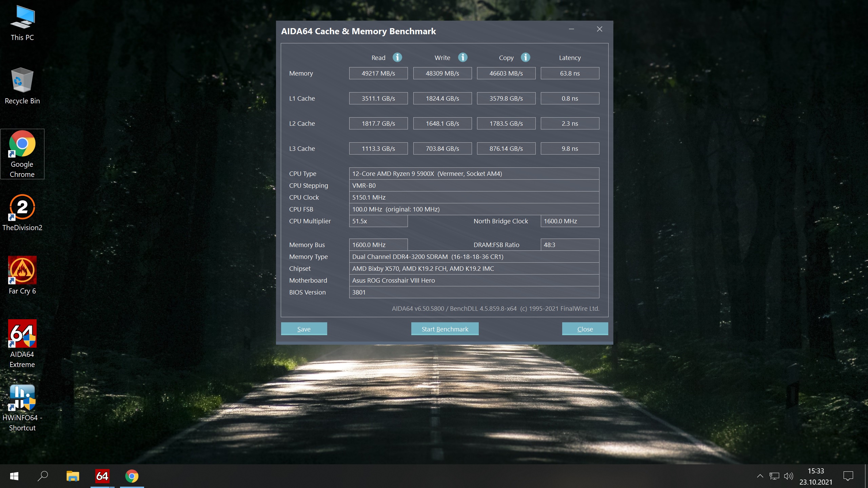Click the Close button in the benchmark dialog
The width and height of the screenshot is (868, 488).
click(585, 329)
